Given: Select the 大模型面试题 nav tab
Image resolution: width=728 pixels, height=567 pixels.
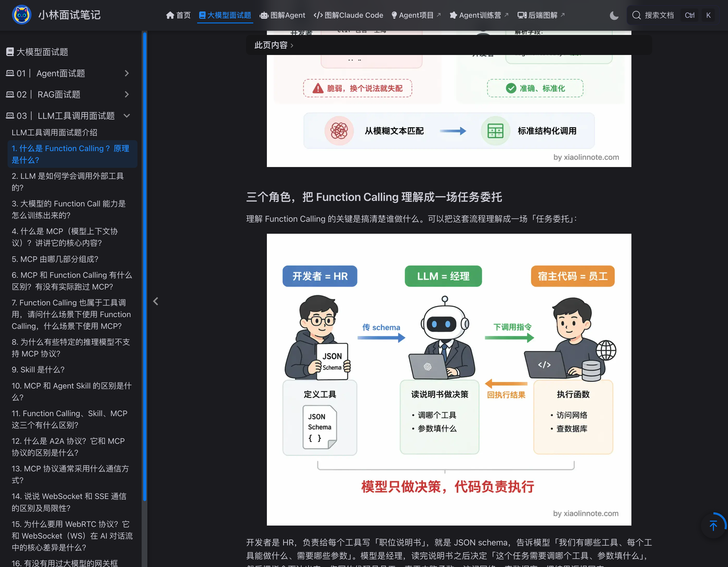Looking at the screenshot, I should [x=225, y=15].
